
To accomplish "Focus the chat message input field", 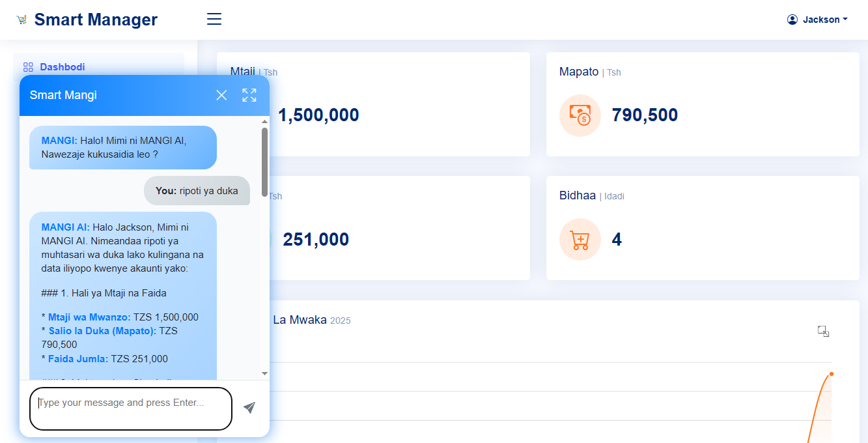I will pyautogui.click(x=131, y=408).
